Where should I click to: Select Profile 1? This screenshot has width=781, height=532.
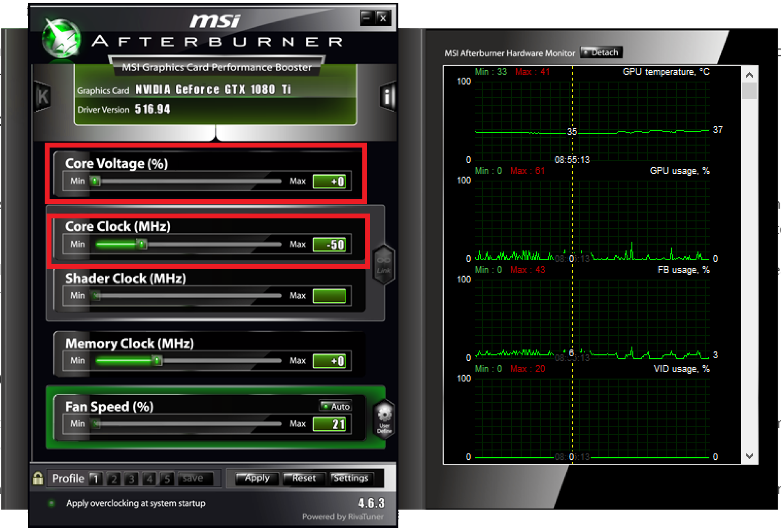coord(95,478)
